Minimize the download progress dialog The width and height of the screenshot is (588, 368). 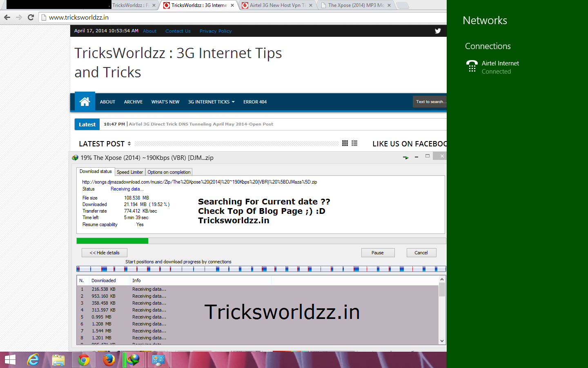pyautogui.click(x=416, y=157)
